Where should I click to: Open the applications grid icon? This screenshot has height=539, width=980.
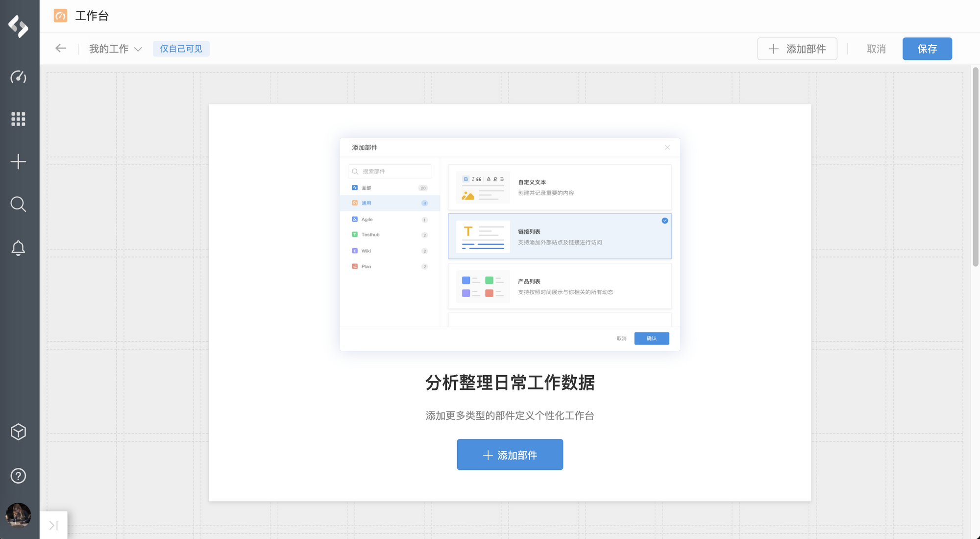pos(19,119)
